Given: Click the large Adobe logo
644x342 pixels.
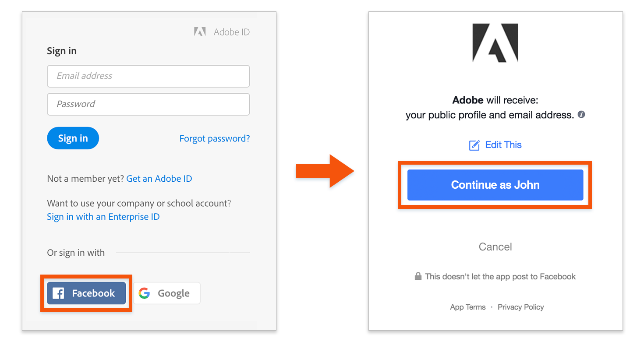Looking at the screenshot, I should coord(495,42).
